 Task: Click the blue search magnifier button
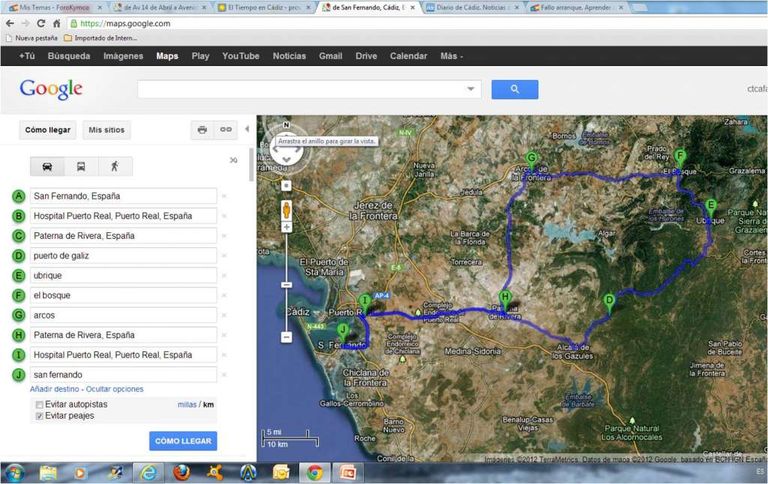tap(514, 89)
